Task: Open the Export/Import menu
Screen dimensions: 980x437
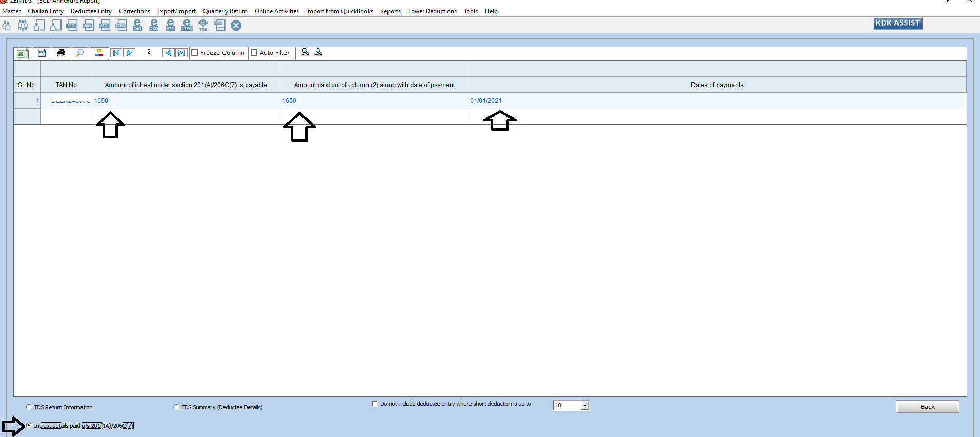Action: pos(176,11)
